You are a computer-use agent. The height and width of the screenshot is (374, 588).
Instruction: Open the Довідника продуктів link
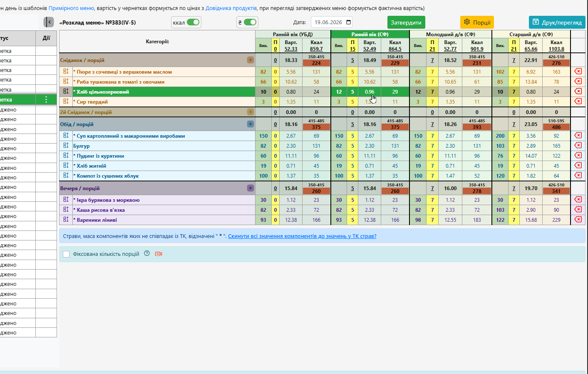tap(231, 8)
